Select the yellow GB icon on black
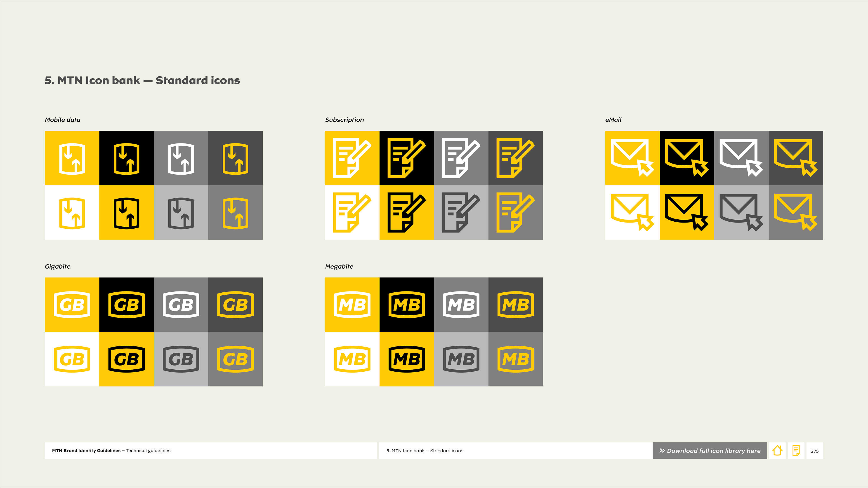 click(x=126, y=305)
